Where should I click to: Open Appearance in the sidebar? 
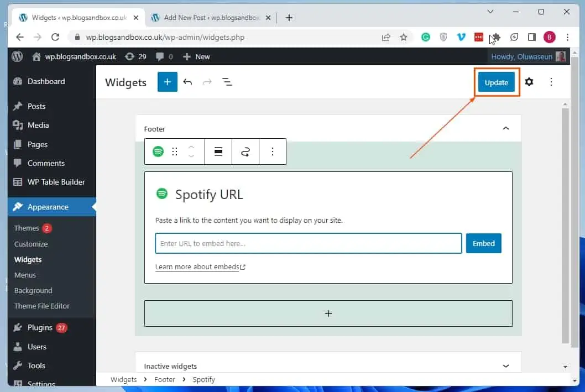[x=52, y=207]
